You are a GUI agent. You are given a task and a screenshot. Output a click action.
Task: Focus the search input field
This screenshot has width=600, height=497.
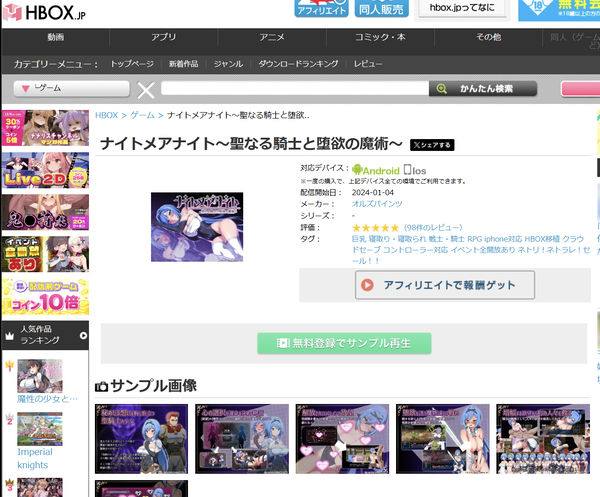pos(295,88)
